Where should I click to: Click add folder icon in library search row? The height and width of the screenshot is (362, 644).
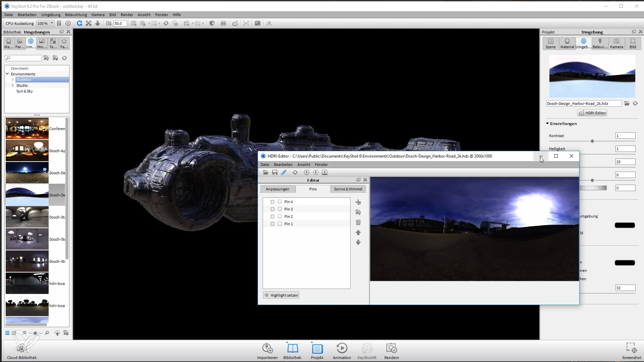pos(46,58)
